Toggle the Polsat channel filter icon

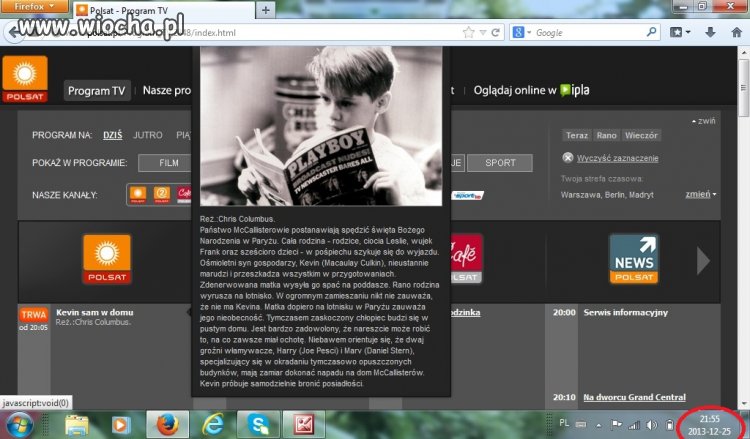click(x=138, y=195)
